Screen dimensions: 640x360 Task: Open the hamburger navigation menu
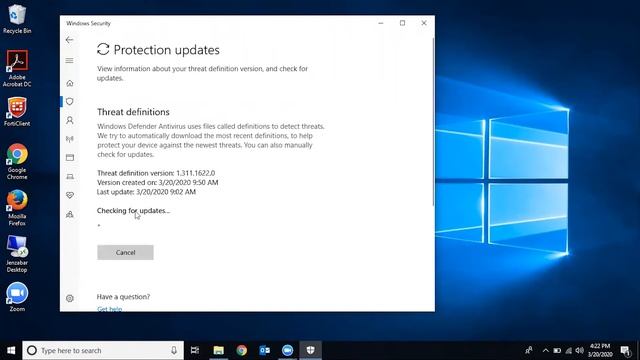click(69, 60)
